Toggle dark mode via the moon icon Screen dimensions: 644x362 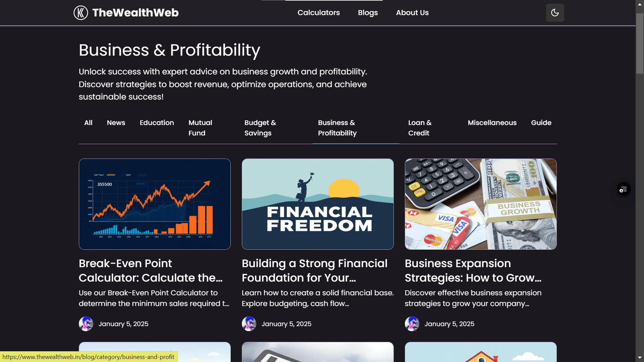point(555,12)
